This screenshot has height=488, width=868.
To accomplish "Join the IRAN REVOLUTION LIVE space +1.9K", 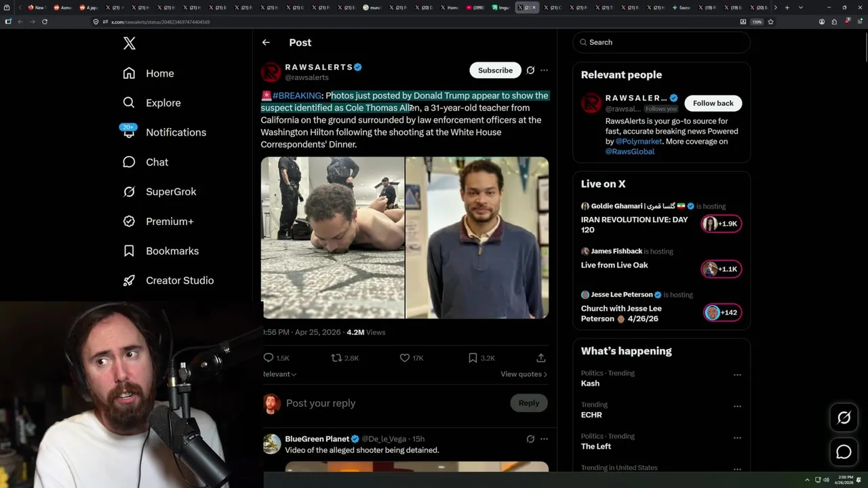I will [722, 224].
